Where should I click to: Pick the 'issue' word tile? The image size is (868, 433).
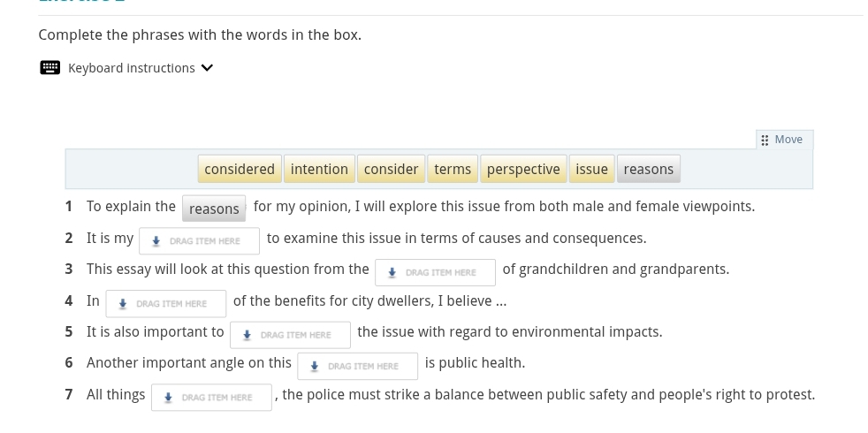point(591,169)
